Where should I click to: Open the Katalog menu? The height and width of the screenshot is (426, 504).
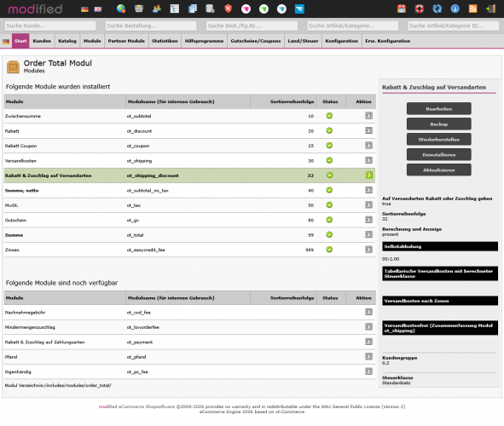[x=67, y=41]
